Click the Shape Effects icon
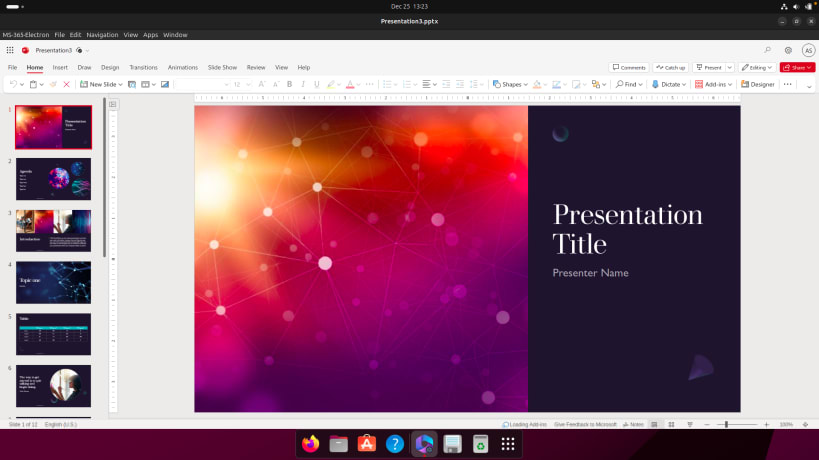This screenshot has width=819, height=460. (x=576, y=84)
